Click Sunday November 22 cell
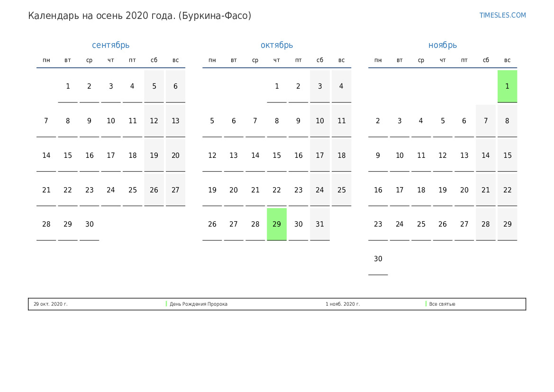 507,190
